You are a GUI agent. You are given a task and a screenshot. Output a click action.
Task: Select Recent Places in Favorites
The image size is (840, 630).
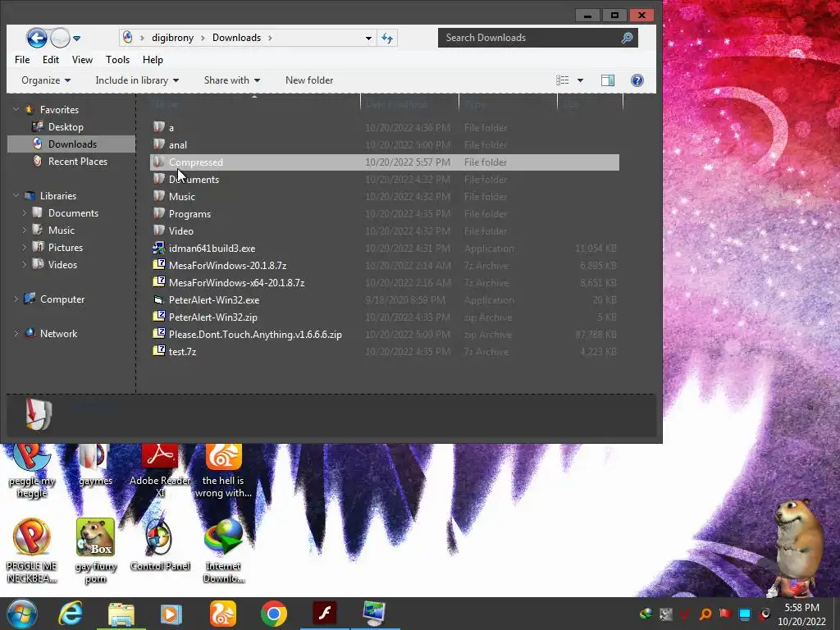click(x=78, y=162)
